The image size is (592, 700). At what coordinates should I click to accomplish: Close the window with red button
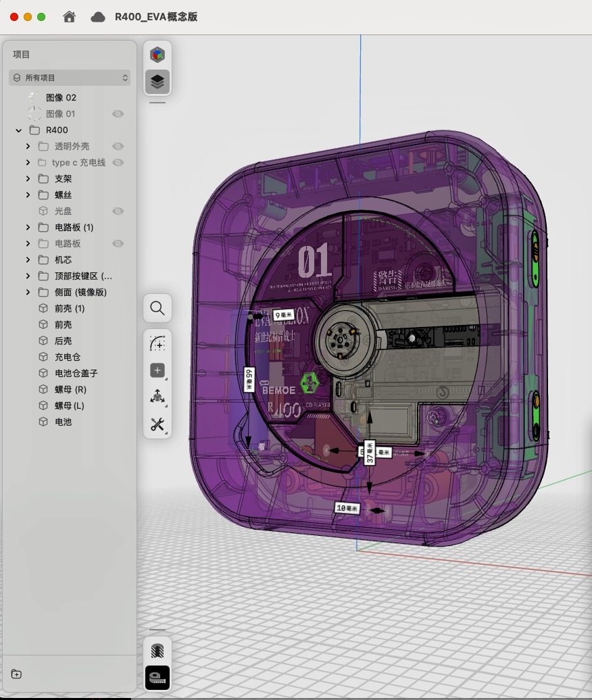[x=14, y=17]
